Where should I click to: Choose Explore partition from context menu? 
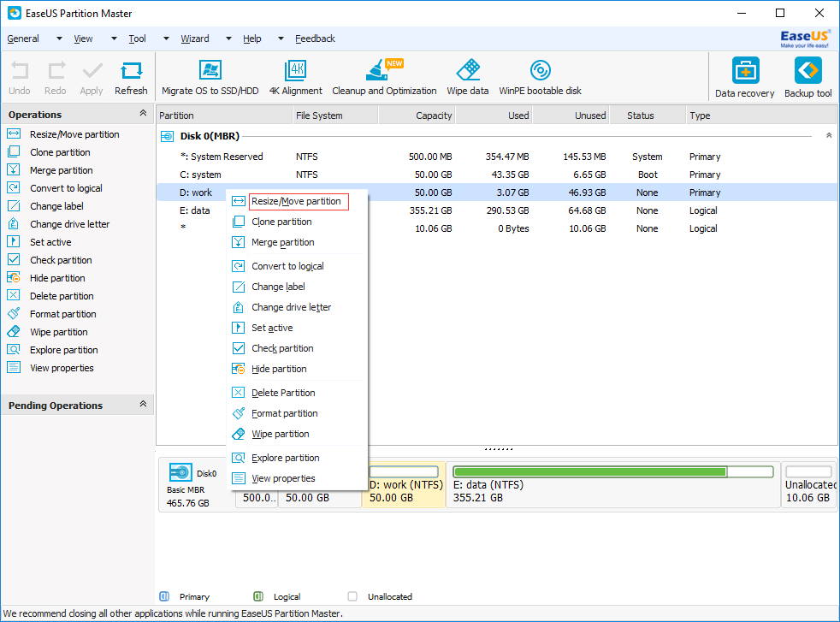299,458
